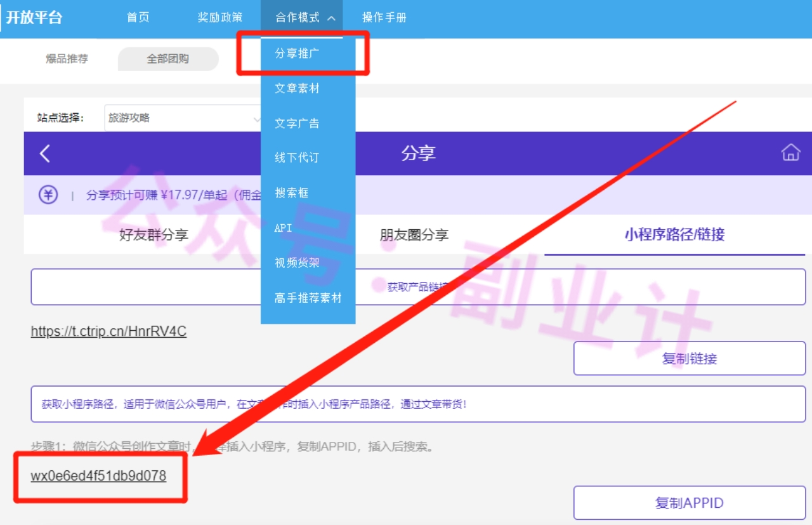Open the 站点选择 dropdown showing 旅游攻略
812x525 pixels.
(184, 118)
